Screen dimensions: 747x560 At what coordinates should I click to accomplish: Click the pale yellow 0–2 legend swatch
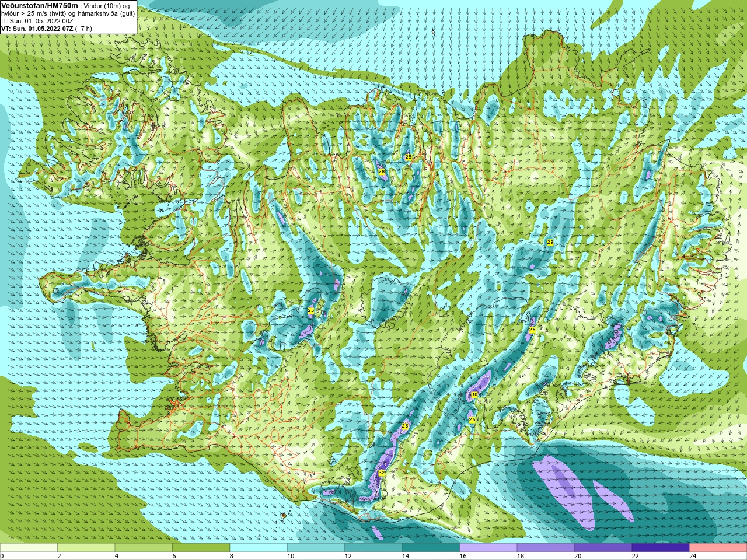pos(29,547)
